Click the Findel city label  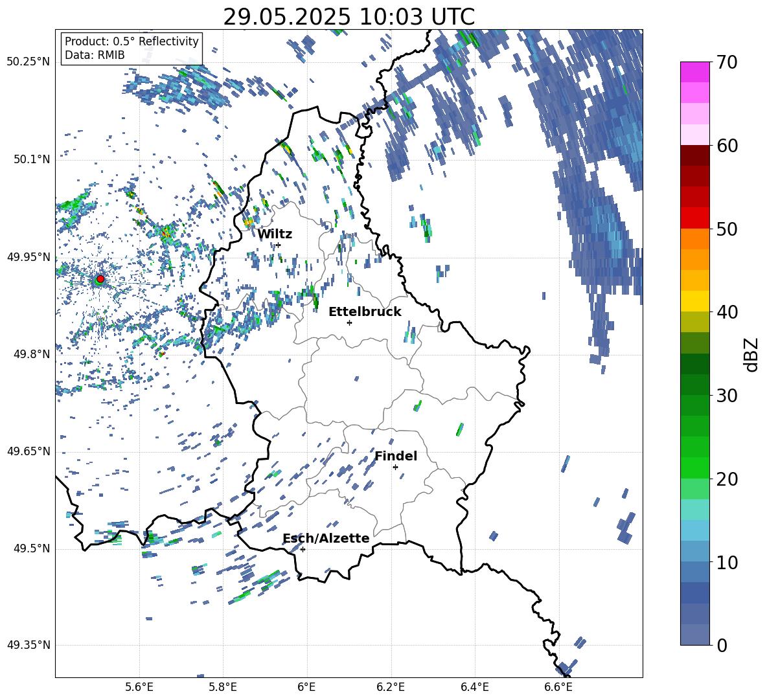click(x=396, y=456)
